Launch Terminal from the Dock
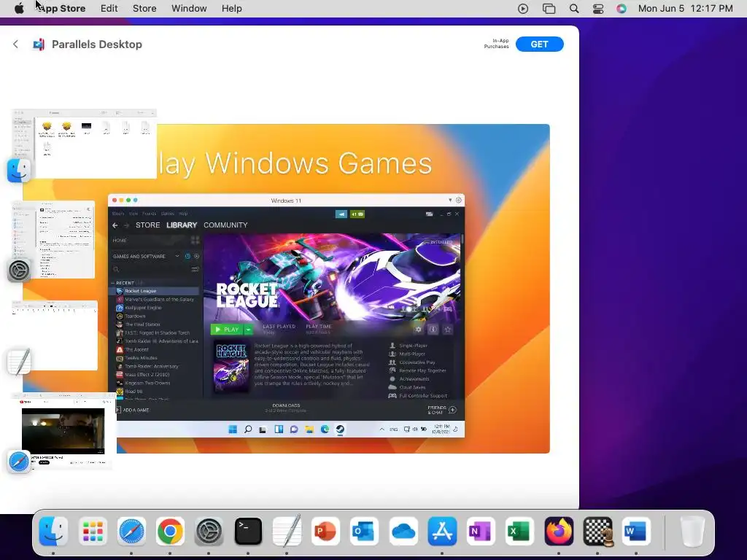The width and height of the screenshot is (747, 560). [x=248, y=531]
